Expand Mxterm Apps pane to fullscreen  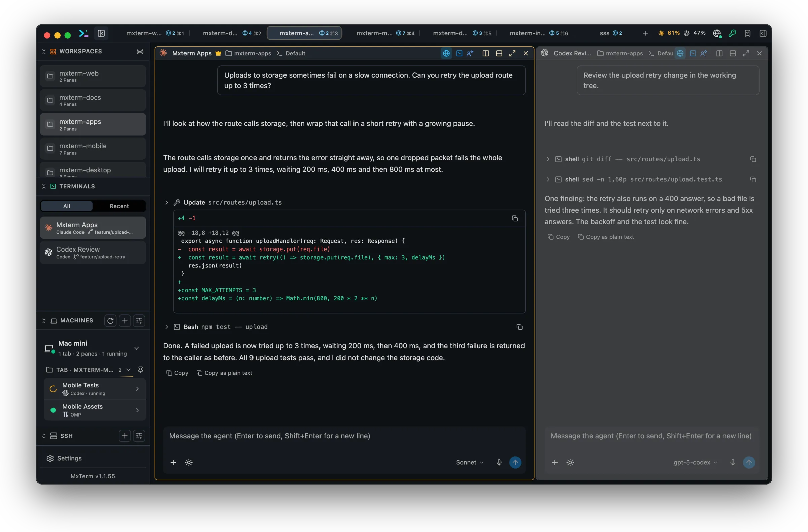(512, 53)
